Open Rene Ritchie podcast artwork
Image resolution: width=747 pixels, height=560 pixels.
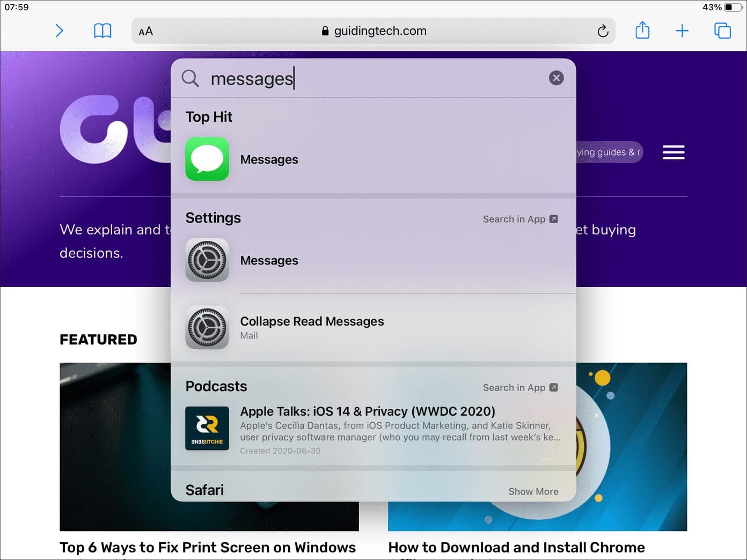[207, 429]
